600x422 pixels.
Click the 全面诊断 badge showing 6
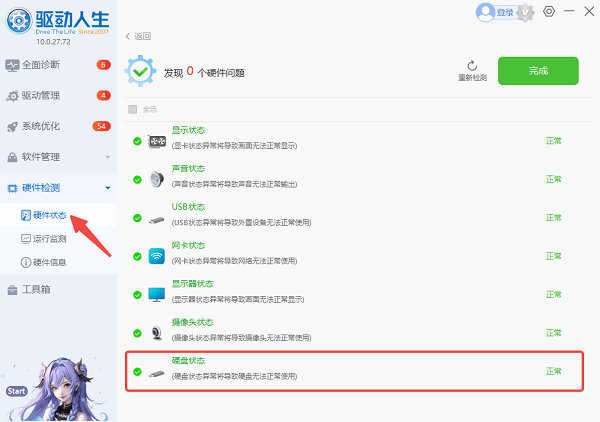coord(103,65)
